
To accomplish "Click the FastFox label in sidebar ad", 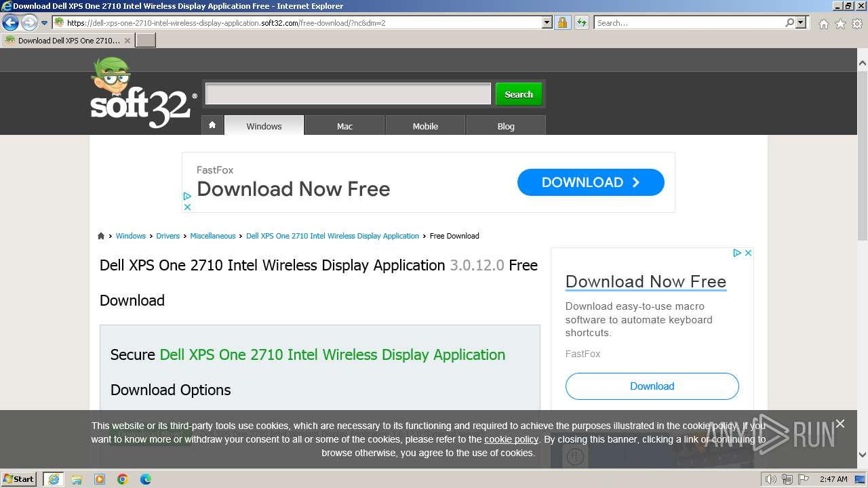I will pyautogui.click(x=583, y=354).
